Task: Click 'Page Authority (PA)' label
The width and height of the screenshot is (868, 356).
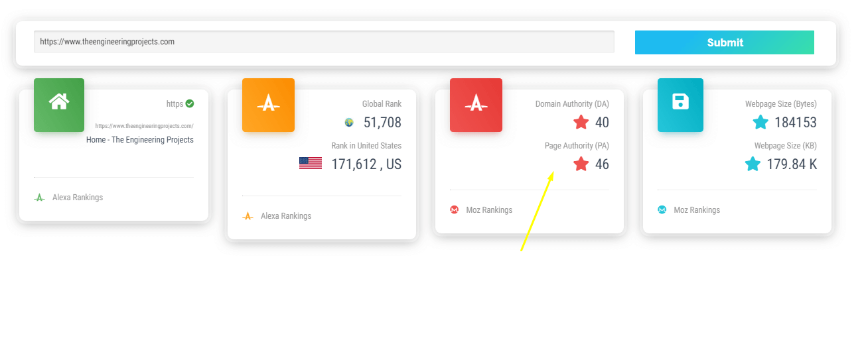Action: [577, 146]
